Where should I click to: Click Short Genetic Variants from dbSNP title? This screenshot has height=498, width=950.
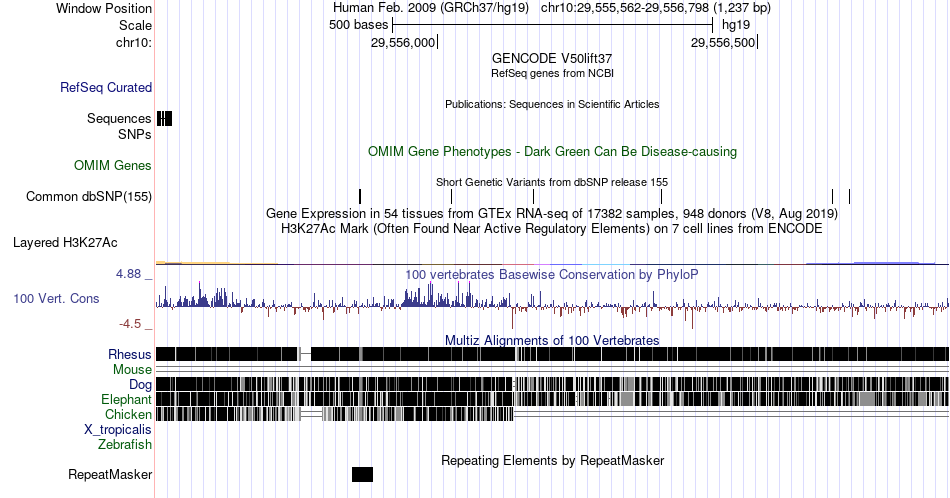(552, 182)
